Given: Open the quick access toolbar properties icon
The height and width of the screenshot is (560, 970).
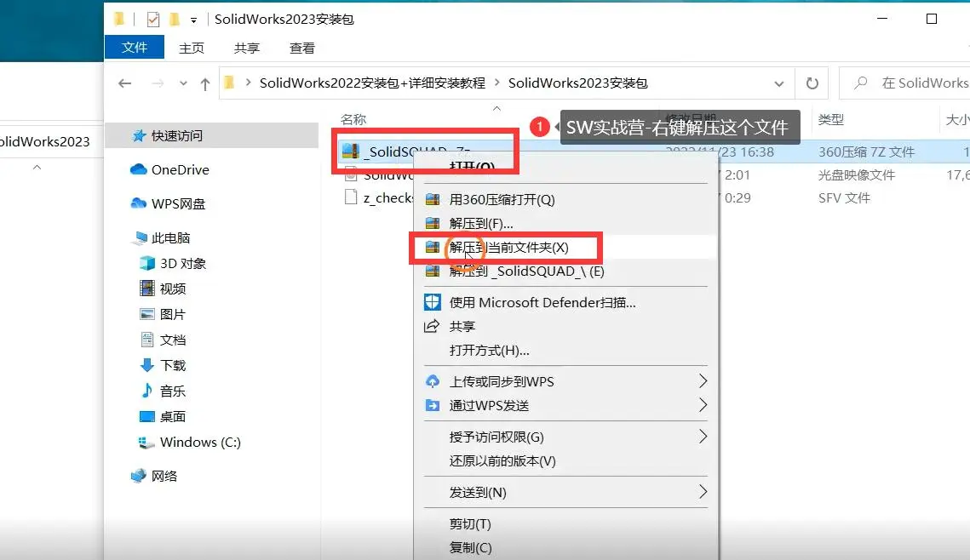Looking at the screenshot, I should click(153, 20).
